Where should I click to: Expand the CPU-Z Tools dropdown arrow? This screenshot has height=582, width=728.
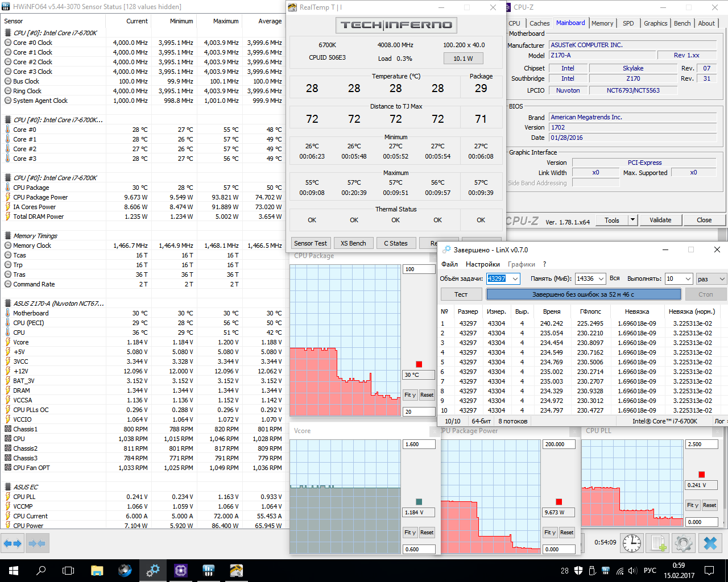coord(632,220)
